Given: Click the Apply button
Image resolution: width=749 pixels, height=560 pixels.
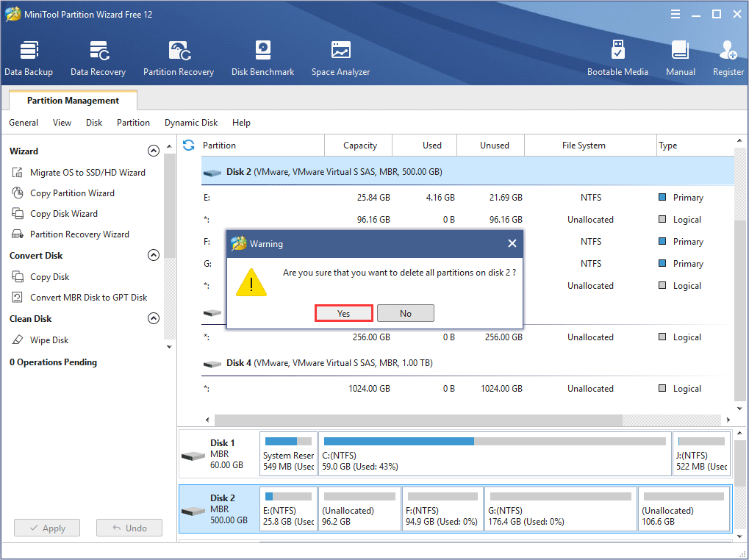Looking at the screenshot, I should 47,528.
